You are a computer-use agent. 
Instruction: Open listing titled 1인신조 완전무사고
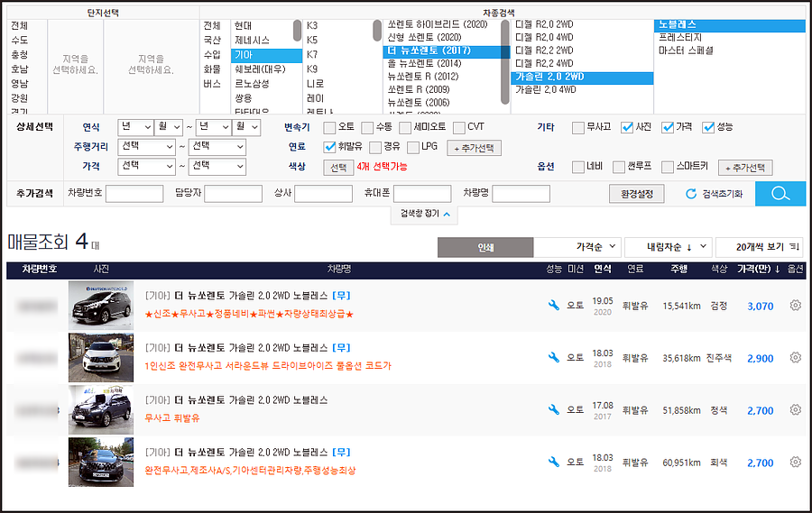click(x=268, y=365)
